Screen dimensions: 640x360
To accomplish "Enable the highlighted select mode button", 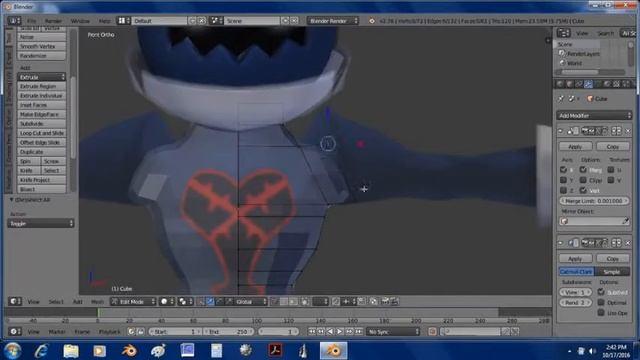I will point(210,302).
